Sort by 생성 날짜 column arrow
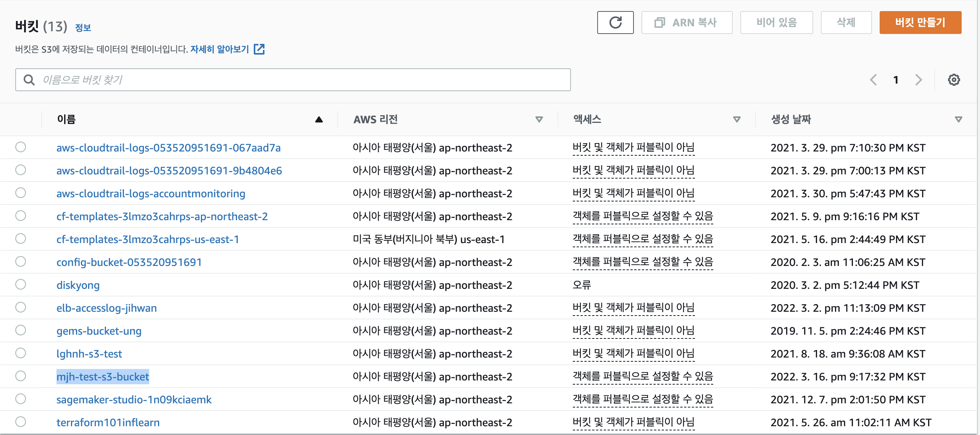Viewport: 980px width, 435px height. (x=958, y=119)
